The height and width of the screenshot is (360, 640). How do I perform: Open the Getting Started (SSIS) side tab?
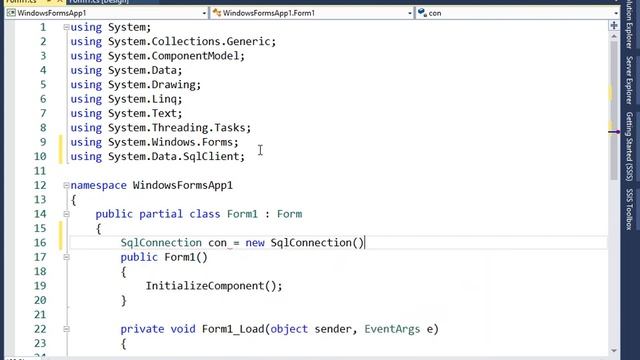(x=630, y=147)
